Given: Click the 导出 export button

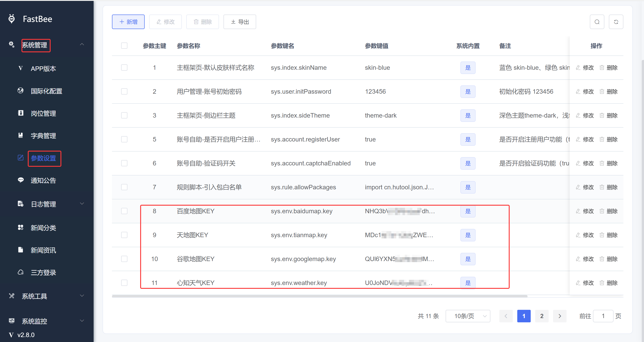Looking at the screenshot, I should 240,22.
